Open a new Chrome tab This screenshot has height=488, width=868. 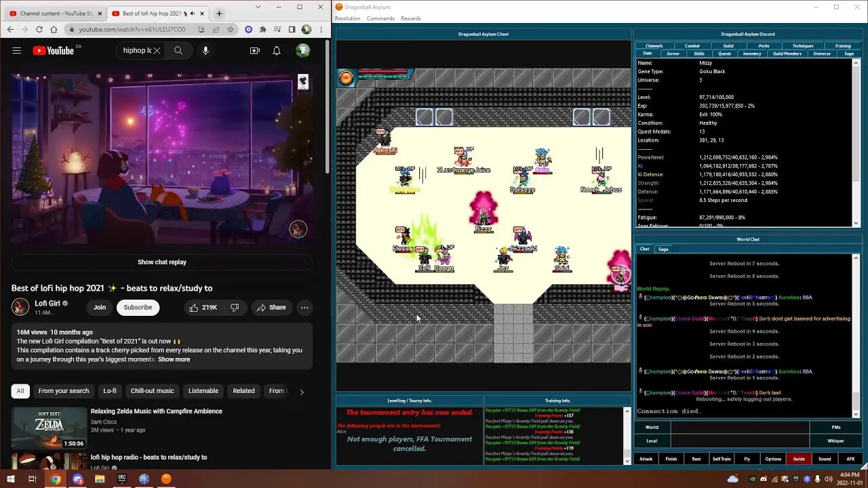point(219,14)
